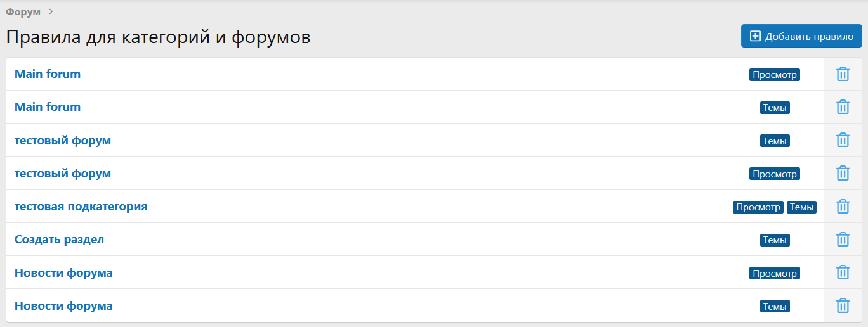Go to the Форум breadcrumb link
This screenshot has width=868, height=327.
pos(23,11)
